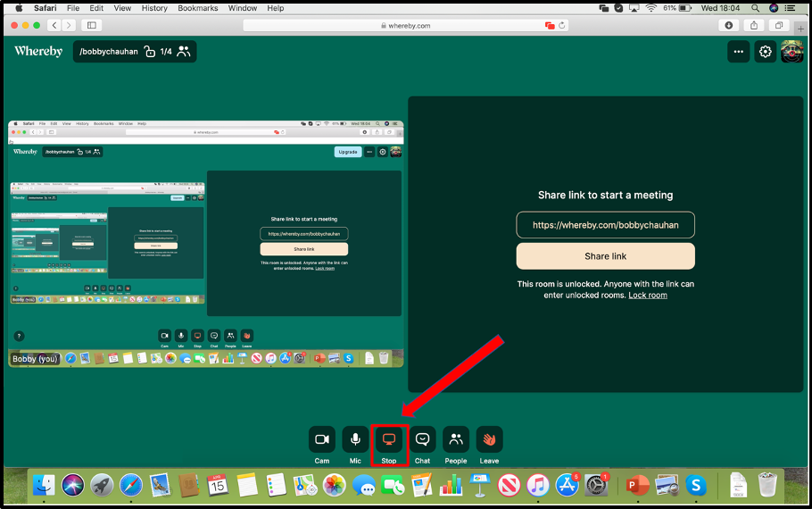This screenshot has width=812, height=509.
Task: Open the Chat panel
Action: (422, 439)
